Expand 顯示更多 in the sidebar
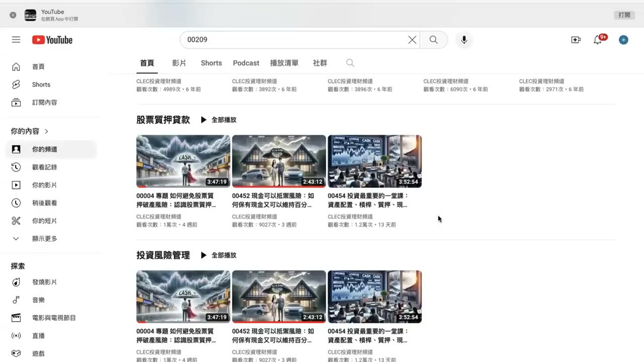 tap(51, 239)
